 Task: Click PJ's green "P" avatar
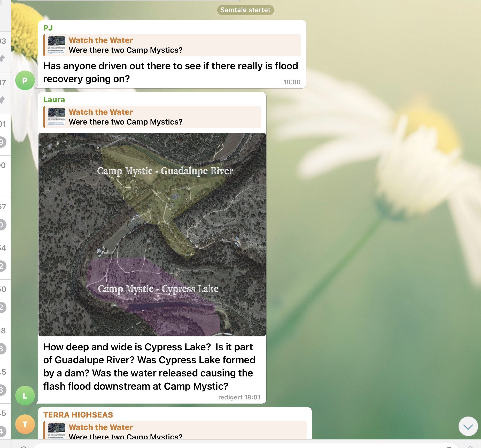(25, 80)
